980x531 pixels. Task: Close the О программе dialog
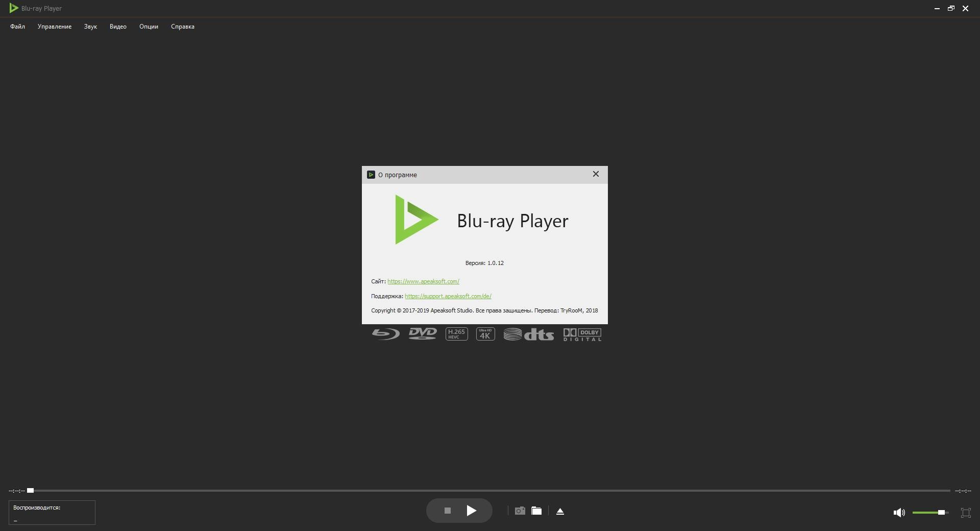pos(596,174)
